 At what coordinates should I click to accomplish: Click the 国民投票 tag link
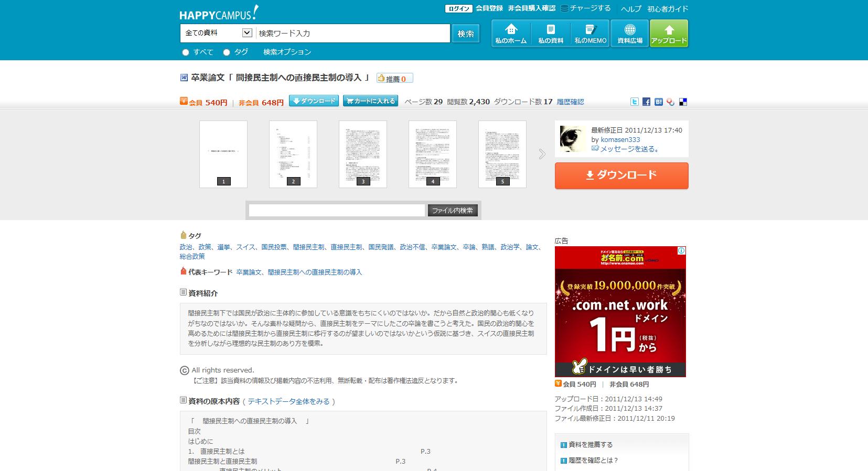click(x=274, y=247)
